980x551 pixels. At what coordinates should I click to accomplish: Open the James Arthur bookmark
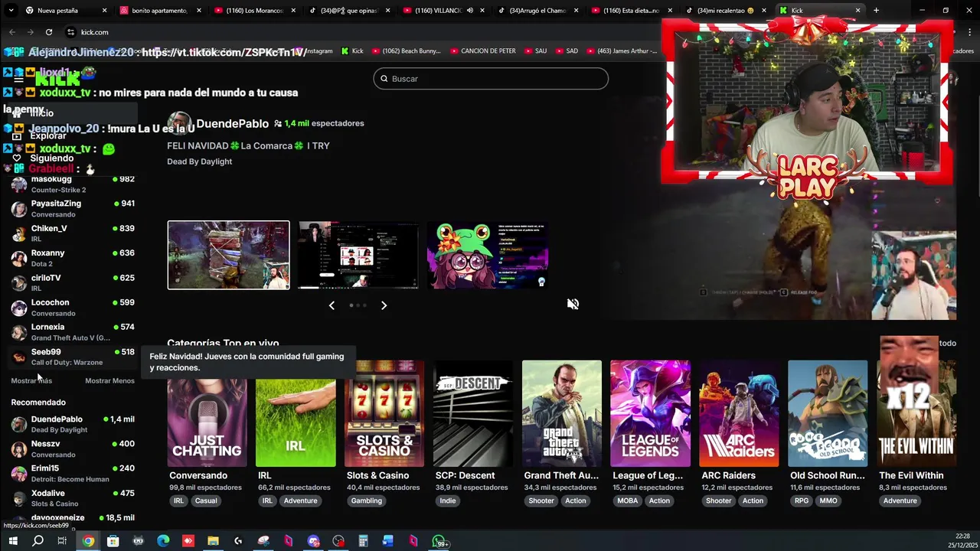[622, 51]
